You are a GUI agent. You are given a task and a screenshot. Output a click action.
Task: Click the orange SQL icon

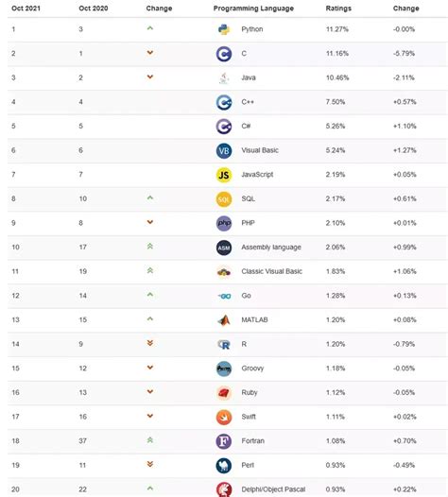tap(224, 199)
